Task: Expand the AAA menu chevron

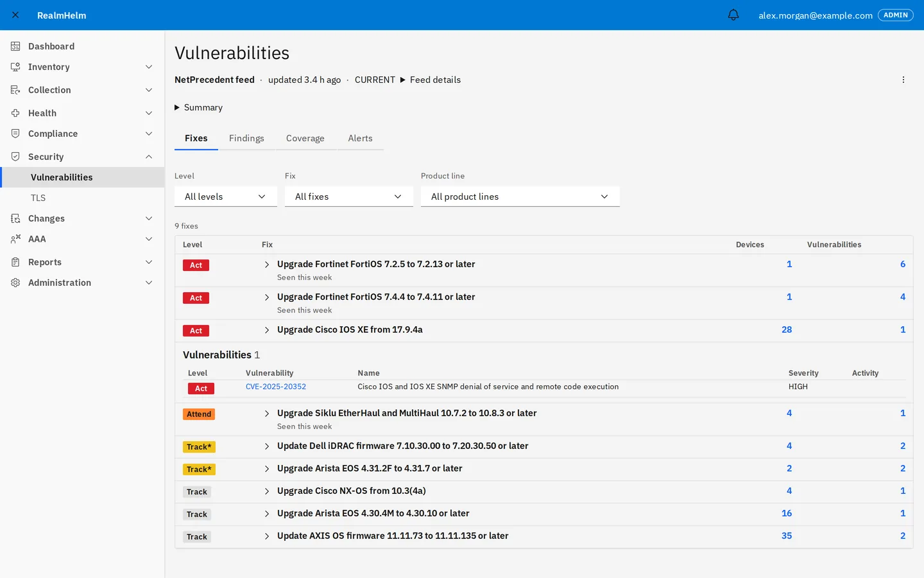Action: [x=149, y=239]
